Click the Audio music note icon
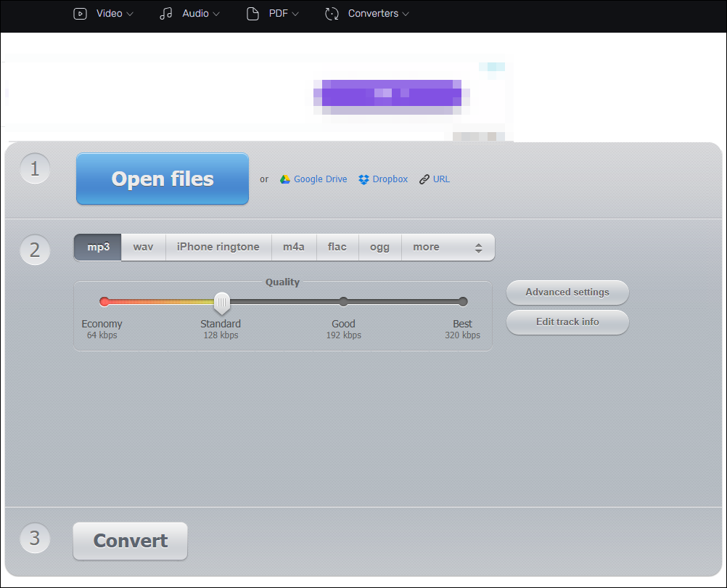727x588 pixels. pyautogui.click(x=165, y=14)
